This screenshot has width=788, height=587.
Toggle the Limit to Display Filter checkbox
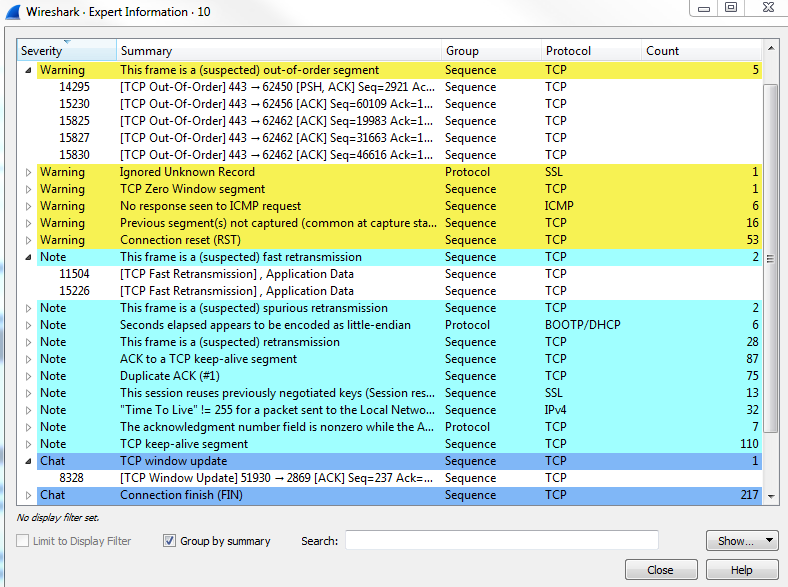pyautogui.click(x=23, y=541)
